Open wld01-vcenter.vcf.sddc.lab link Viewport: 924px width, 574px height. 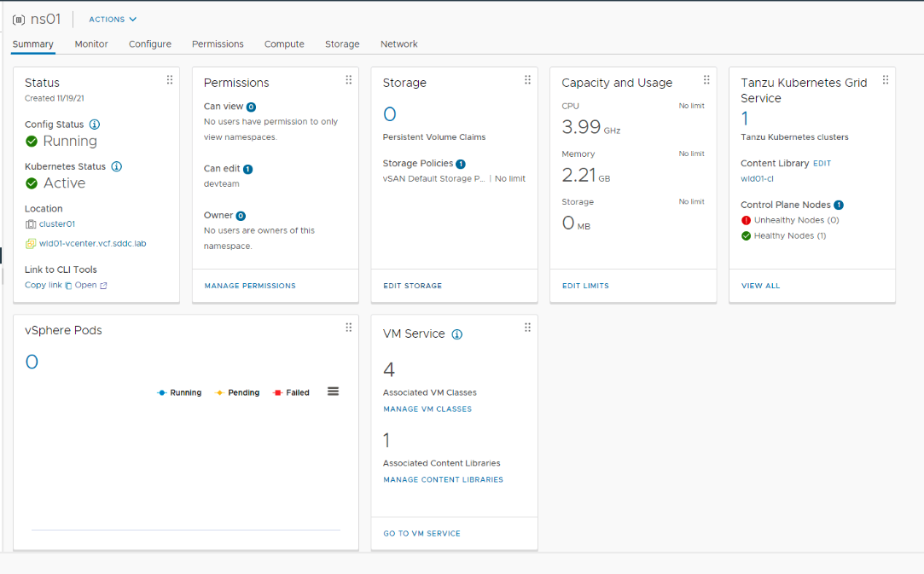92,243
